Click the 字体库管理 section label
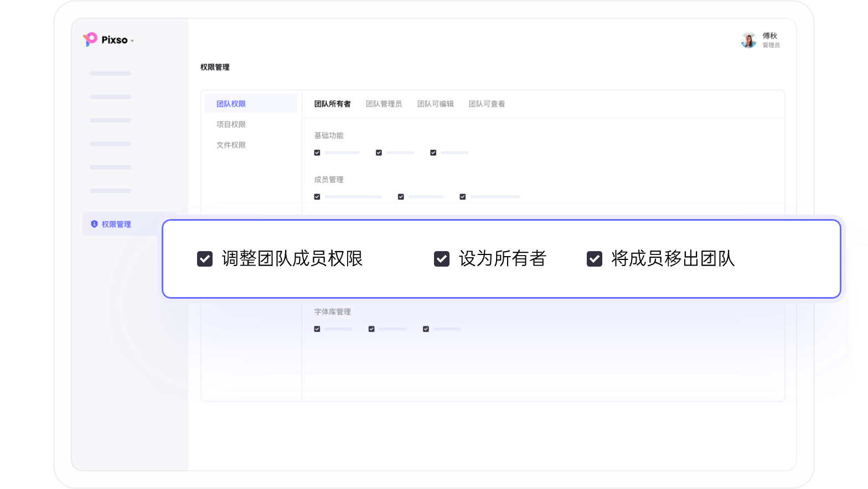Image resolution: width=868 pixels, height=489 pixels. 332,312
